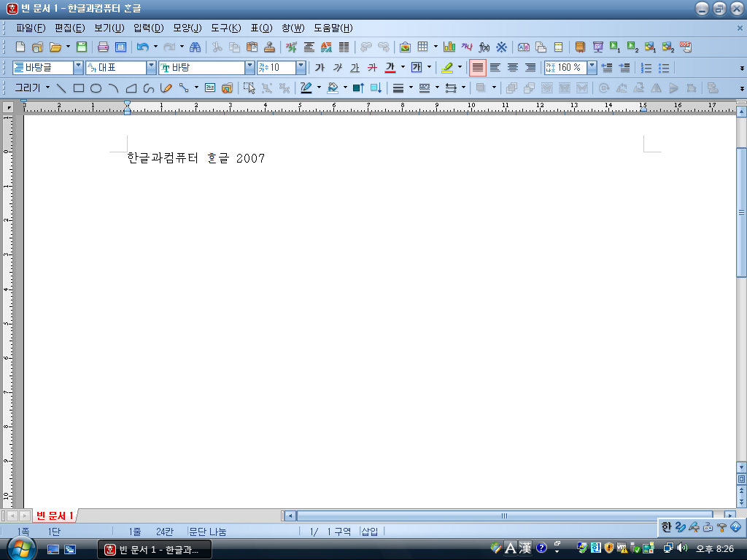Open print preview icon

120,47
